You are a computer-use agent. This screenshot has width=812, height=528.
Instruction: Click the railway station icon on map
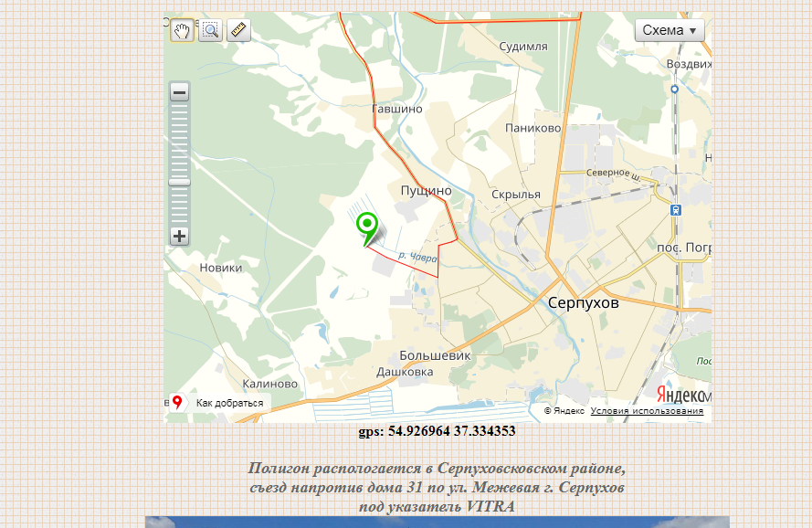pyautogui.click(x=676, y=209)
